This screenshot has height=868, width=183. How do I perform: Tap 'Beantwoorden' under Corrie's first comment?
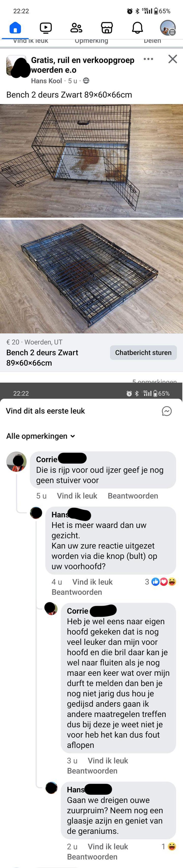click(x=133, y=496)
